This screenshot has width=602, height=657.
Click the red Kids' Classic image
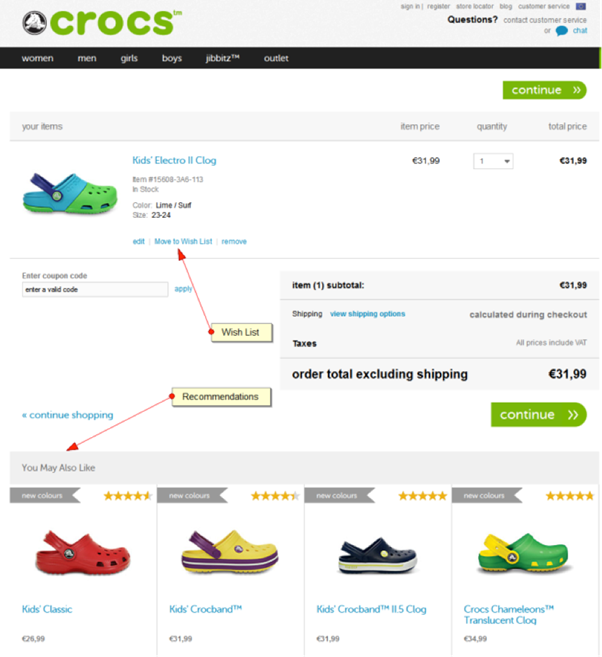tap(83, 553)
